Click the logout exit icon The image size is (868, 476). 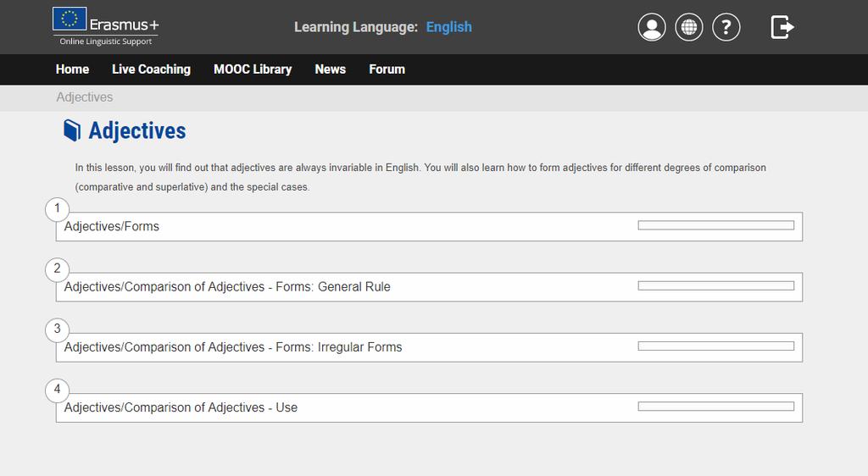[x=782, y=27]
